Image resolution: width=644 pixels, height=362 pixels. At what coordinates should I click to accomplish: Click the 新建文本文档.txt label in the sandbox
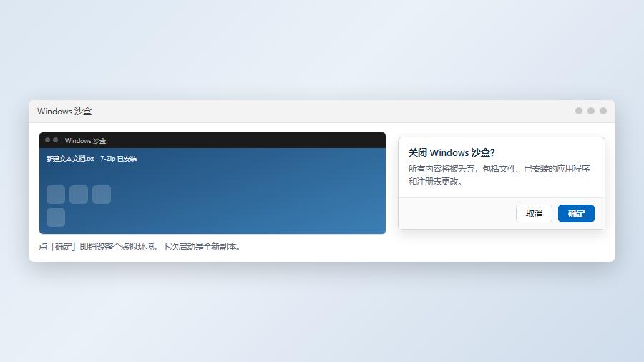coord(70,159)
